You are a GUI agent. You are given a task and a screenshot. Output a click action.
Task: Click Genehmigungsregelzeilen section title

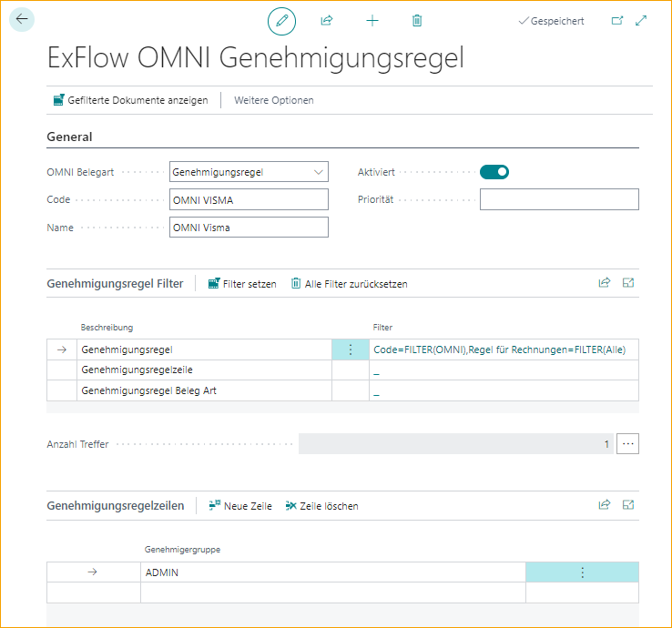[116, 506]
